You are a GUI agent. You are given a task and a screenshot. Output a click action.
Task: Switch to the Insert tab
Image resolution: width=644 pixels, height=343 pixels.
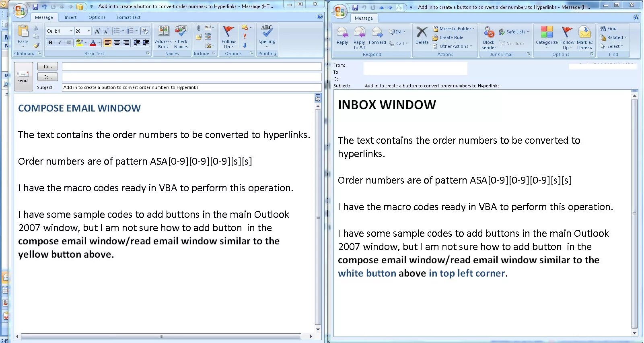pos(70,17)
